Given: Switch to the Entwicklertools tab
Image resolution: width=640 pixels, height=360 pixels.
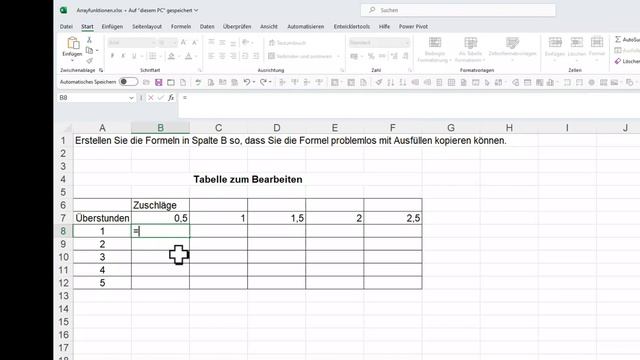Looking at the screenshot, I should point(351,27).
